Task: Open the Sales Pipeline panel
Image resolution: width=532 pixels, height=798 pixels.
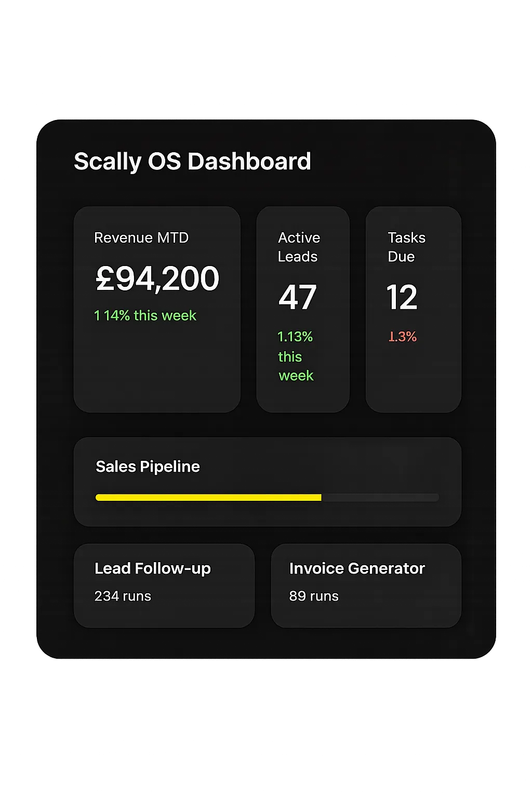Action: coord(268,482)
